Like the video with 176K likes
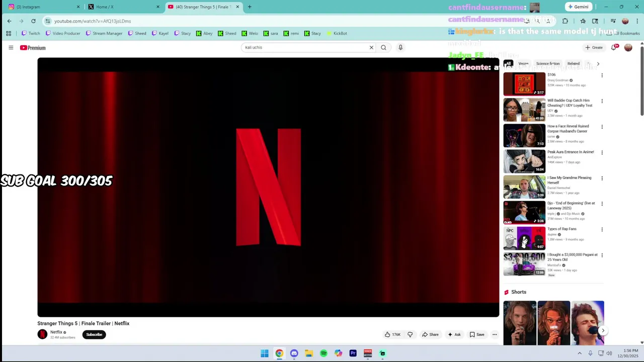This screenshot has width=644, height=362. 392,334
